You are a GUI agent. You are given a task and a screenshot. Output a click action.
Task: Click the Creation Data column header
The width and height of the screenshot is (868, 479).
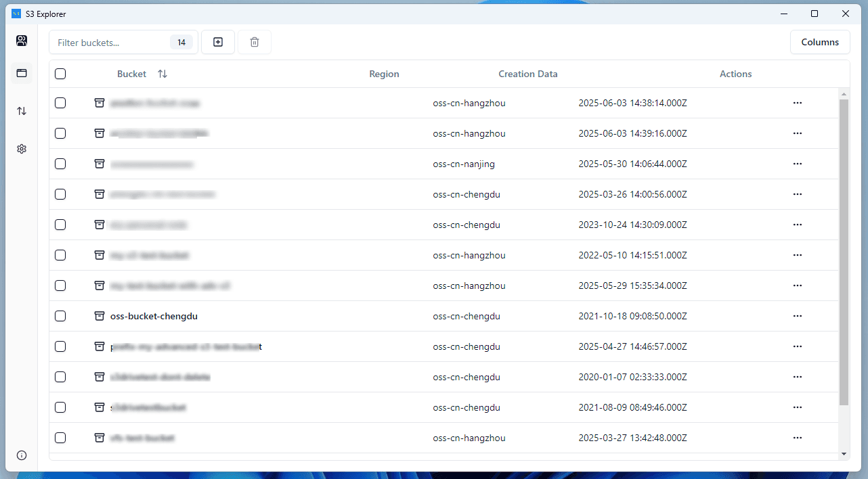[527, 74]
